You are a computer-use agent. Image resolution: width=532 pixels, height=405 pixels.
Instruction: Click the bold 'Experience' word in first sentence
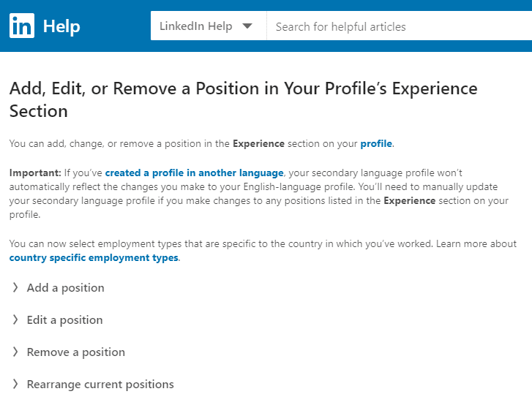[x=258, y=144]
